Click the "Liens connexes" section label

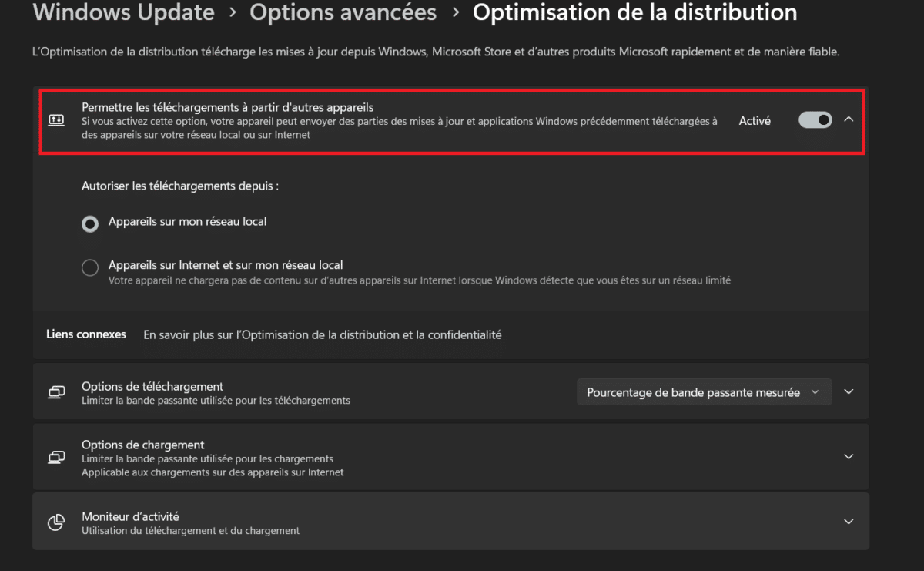point(86,334)
